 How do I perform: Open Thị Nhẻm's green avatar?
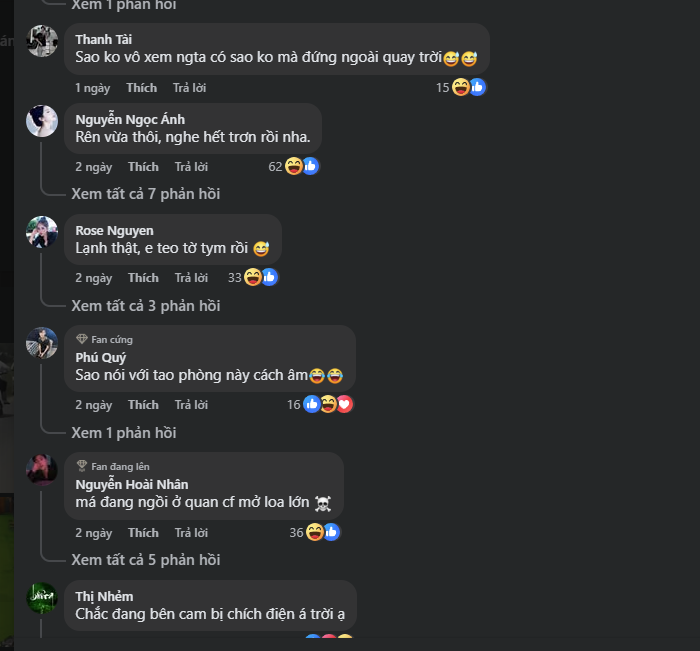tap(42, 598)
